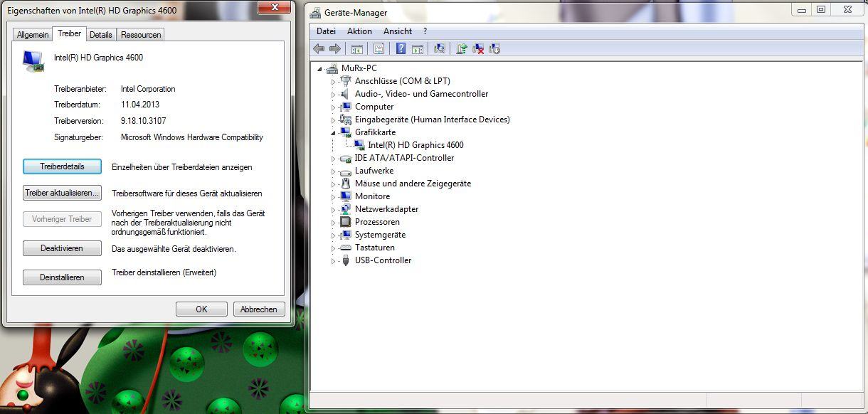868x414 pixels.
Task: Expand the Tastaturen category arrow
Action: (333, 248)
